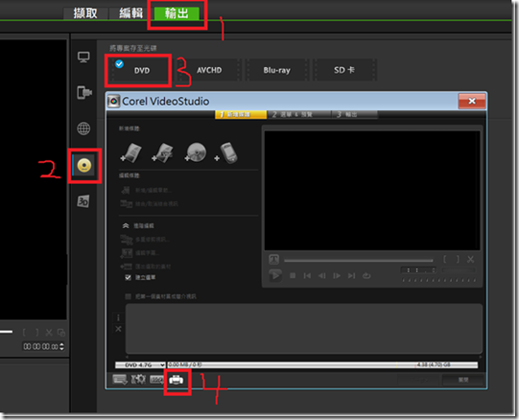Click the next step button at dialog bottom
Screen dimensions: 519x420
418,380
